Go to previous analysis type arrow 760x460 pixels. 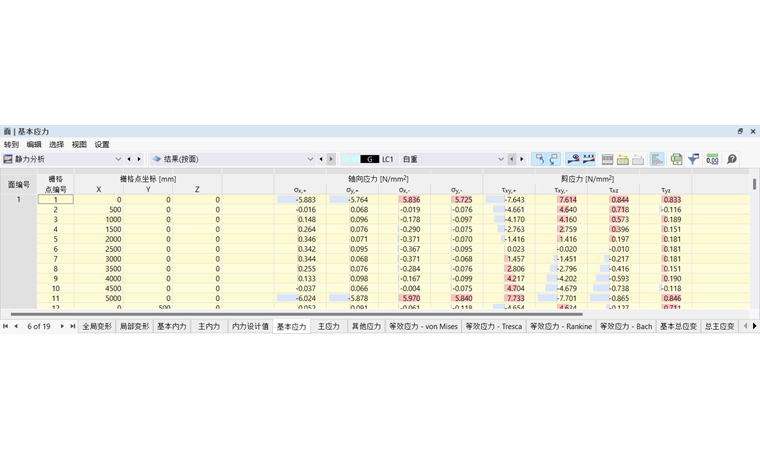129,159
